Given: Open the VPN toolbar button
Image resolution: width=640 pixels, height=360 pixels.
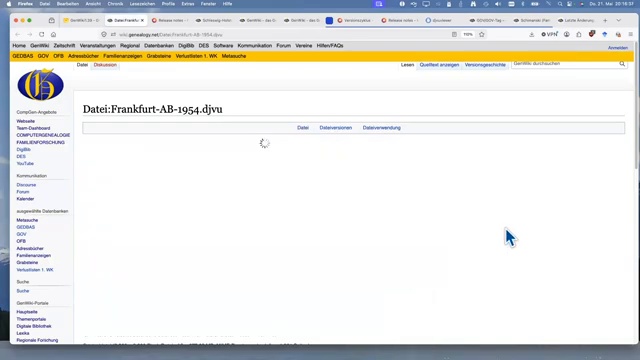Looking at the screenshot, I should point(549,35).
